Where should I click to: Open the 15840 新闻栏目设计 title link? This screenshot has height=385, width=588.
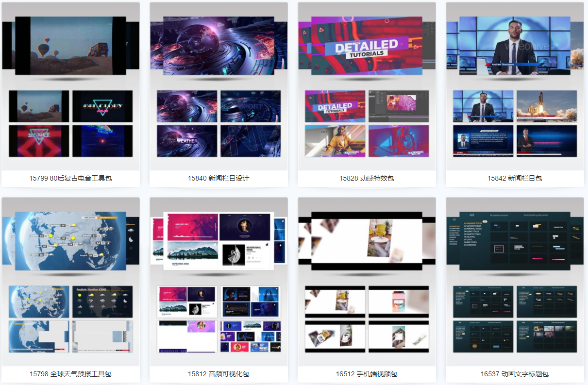click(x=218, y=178)
